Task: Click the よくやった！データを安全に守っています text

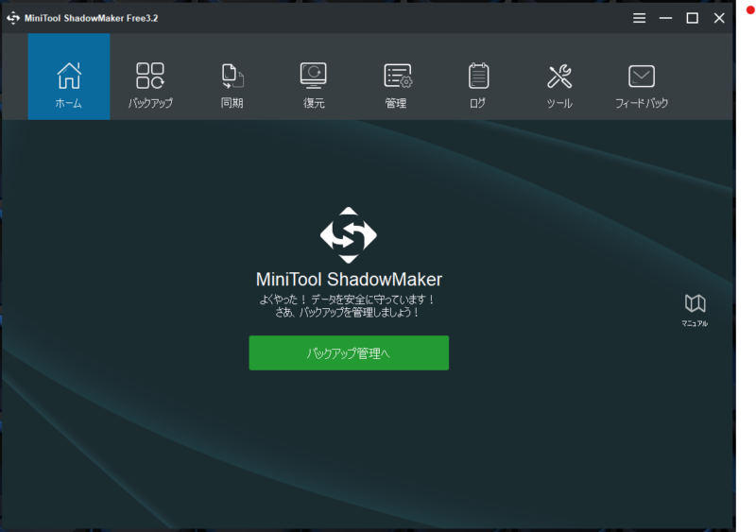Action: (348, 300)
